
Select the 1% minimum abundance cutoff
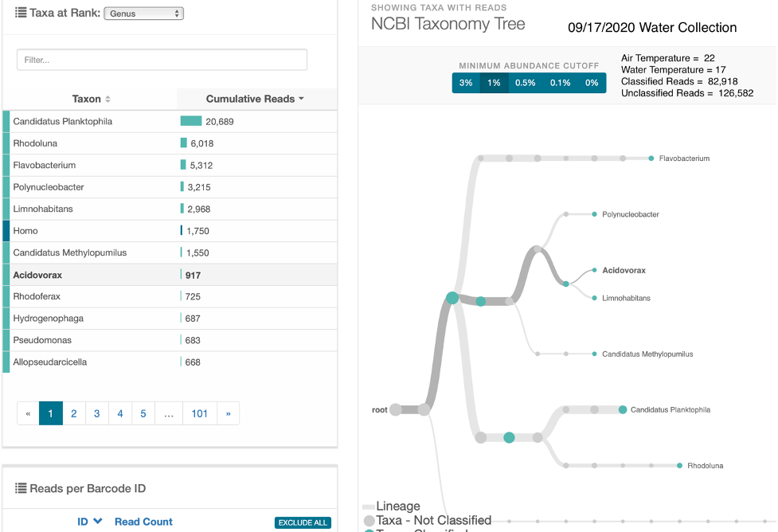pyautogui.click(x=494, y=83)
